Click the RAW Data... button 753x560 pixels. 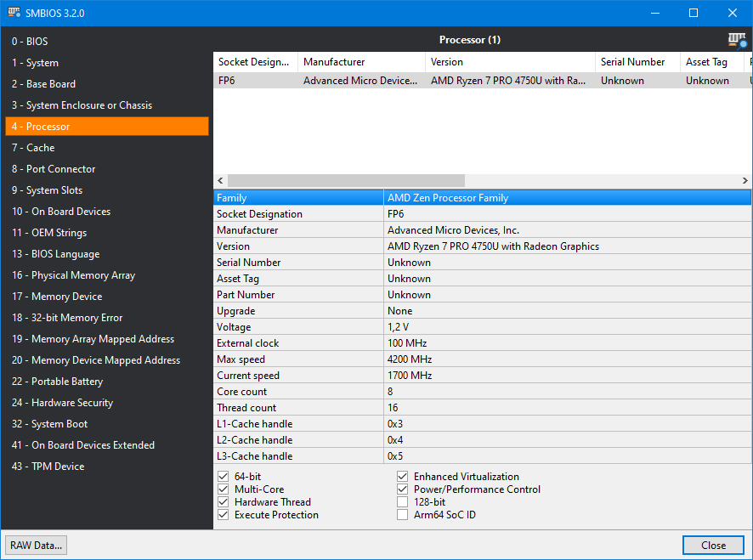36,546
